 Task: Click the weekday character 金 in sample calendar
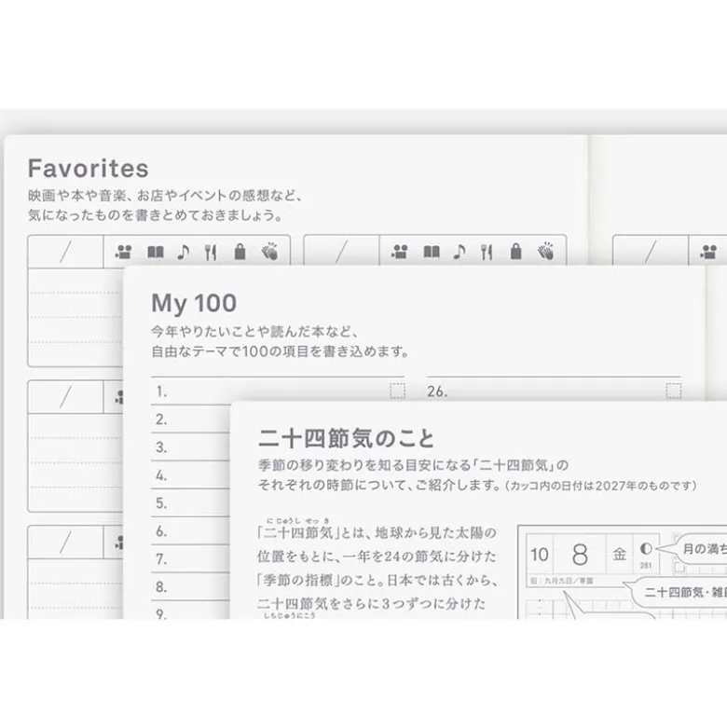[619, 554]
